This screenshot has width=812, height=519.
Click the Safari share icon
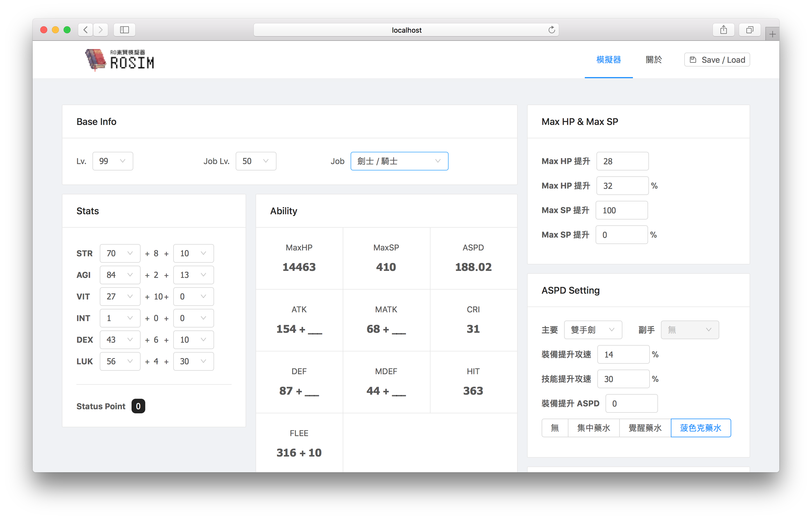(723, 30)
